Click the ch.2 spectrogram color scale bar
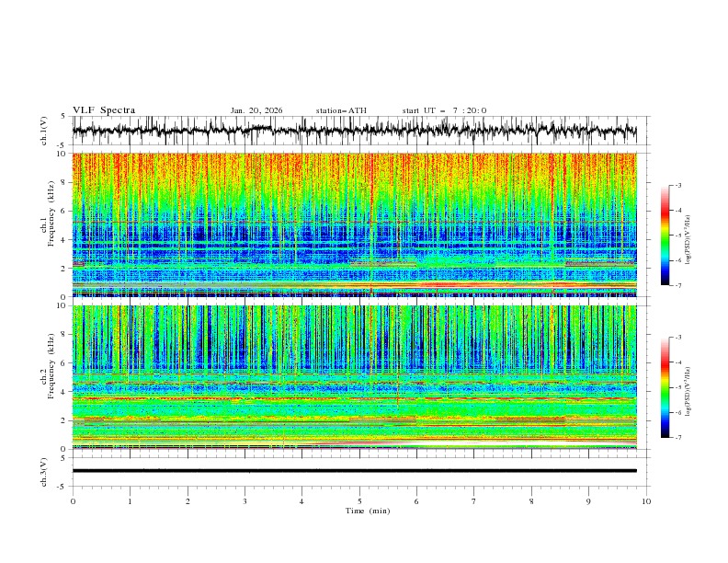Viewport: 728px width, 563px height. coord(665,387)
